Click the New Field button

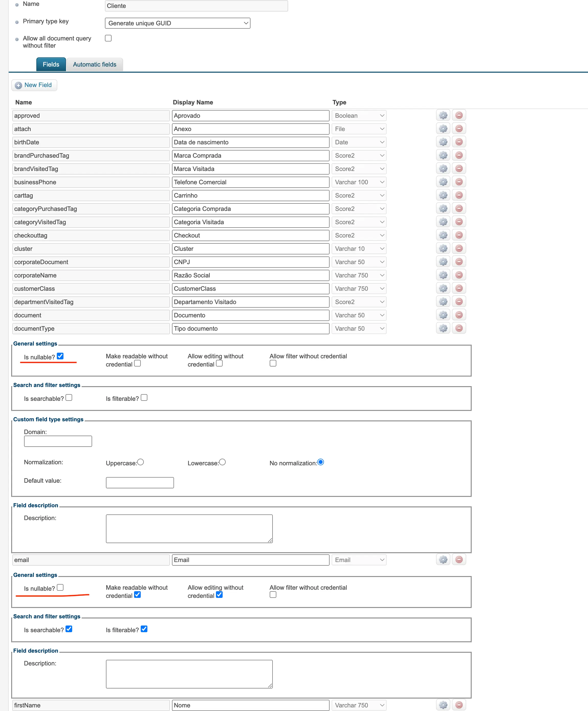(34, 85)
